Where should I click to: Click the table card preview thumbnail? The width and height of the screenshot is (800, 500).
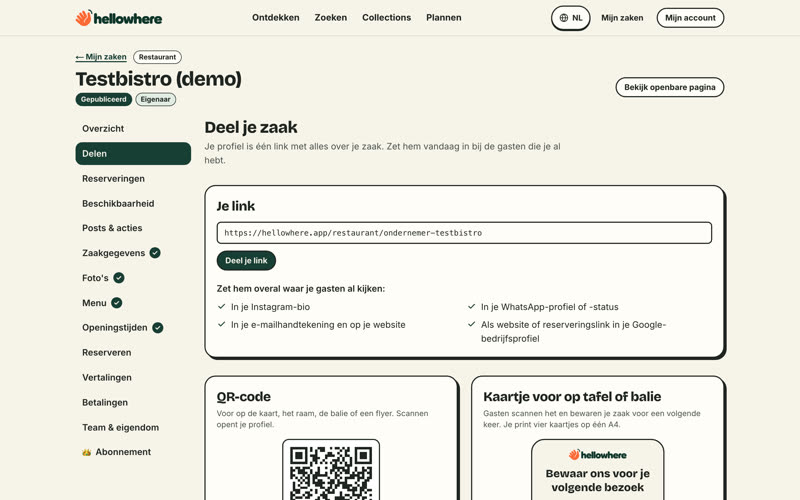tap(597, 470)
